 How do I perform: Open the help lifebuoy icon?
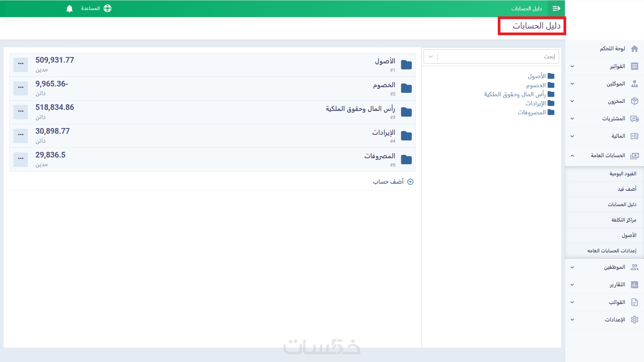[x=107, y=8]
